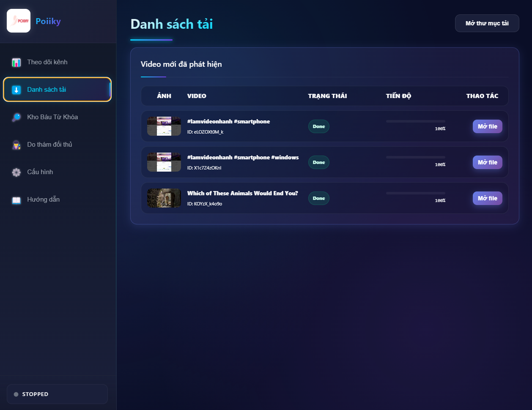Viewport: 532px width, 410px height.
Task: Click thumbnail of Which of These Animals video
Action: coord(164,198)
